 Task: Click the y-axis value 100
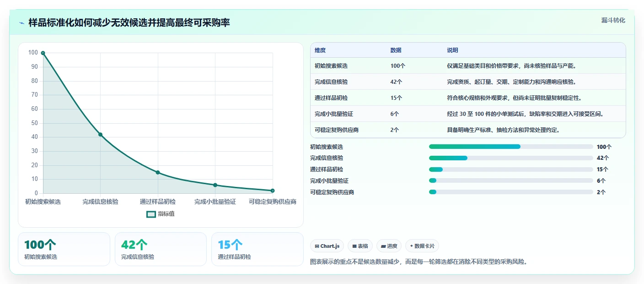33,53
